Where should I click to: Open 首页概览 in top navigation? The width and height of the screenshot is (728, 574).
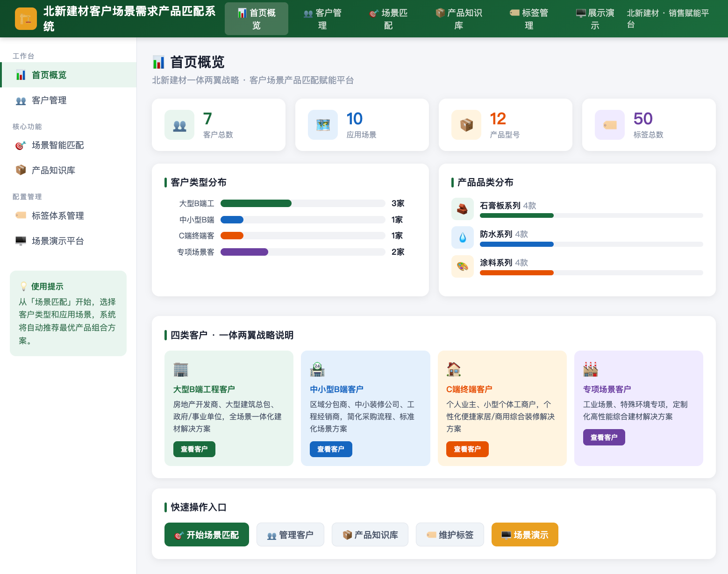pyautogui.click(x=257, y=19)
